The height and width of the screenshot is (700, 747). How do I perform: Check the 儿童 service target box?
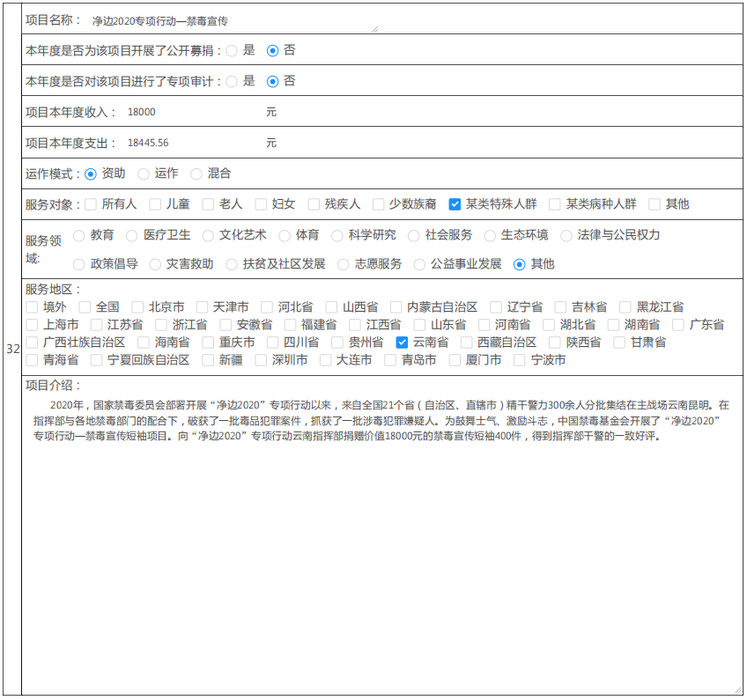[x=155, y=204]
